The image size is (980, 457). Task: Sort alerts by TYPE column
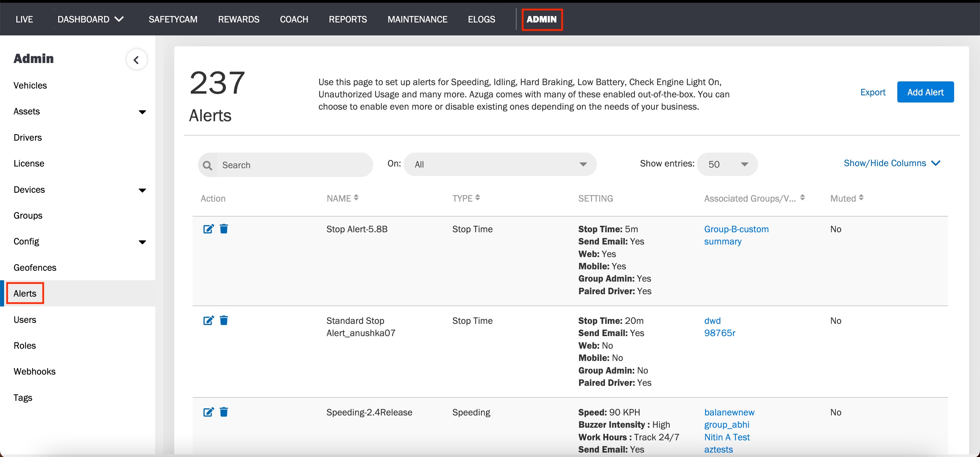coord(477,198)
